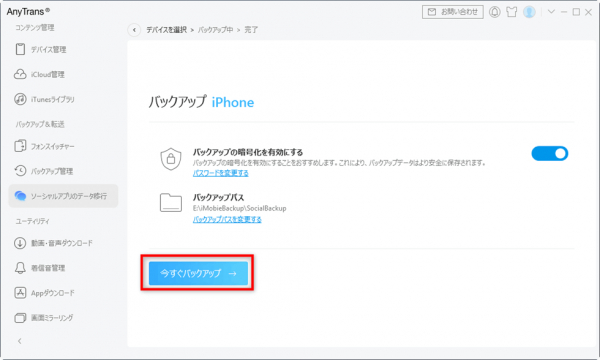Open 画面ミラーリング screen mirroring
This screenshot has height=360, width=600.
(44, 318)
